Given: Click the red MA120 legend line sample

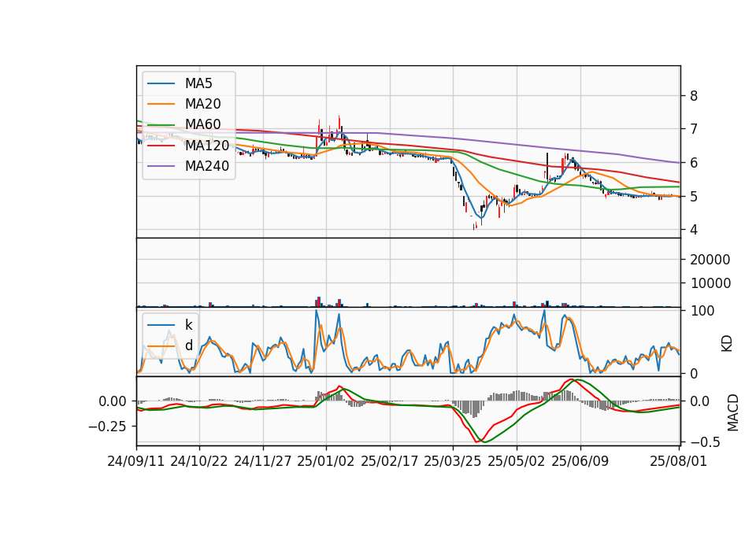Looking at the screenshot, I should click(161, 145).
